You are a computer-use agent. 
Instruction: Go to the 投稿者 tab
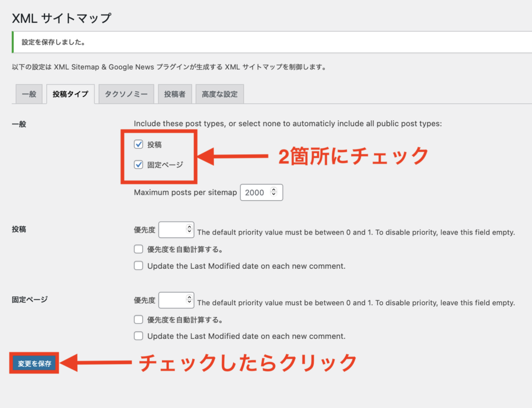(175, 94)
